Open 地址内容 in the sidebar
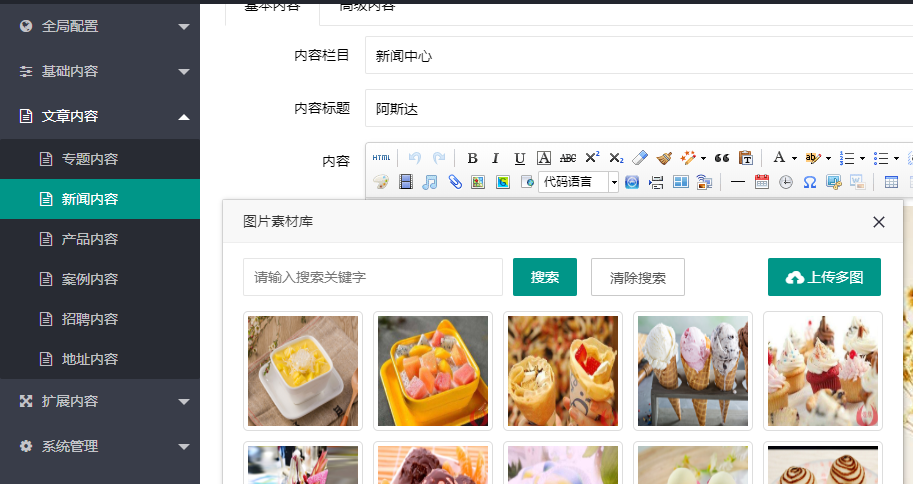The height and width of the screenshot is (484, 913). pos(100,359)
